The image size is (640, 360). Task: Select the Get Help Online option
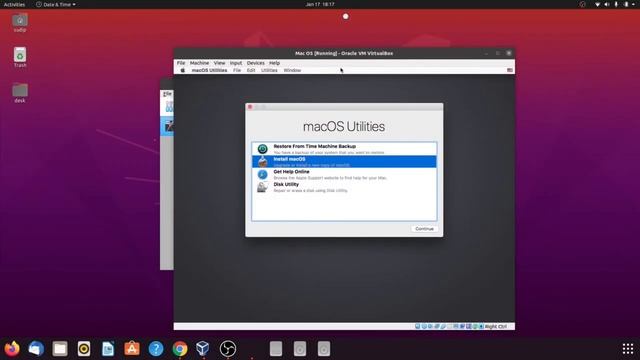coord(344,174)
